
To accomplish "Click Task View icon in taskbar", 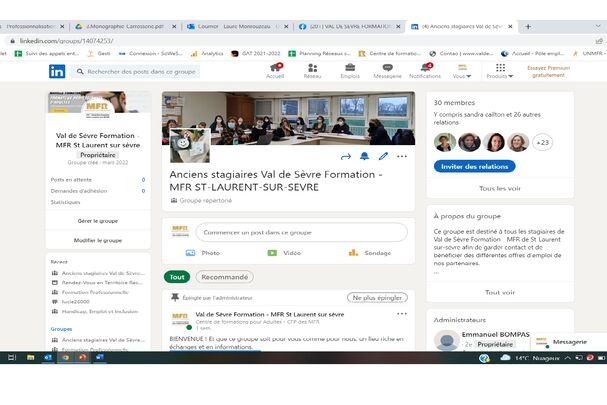I will [x=12, y=357].
